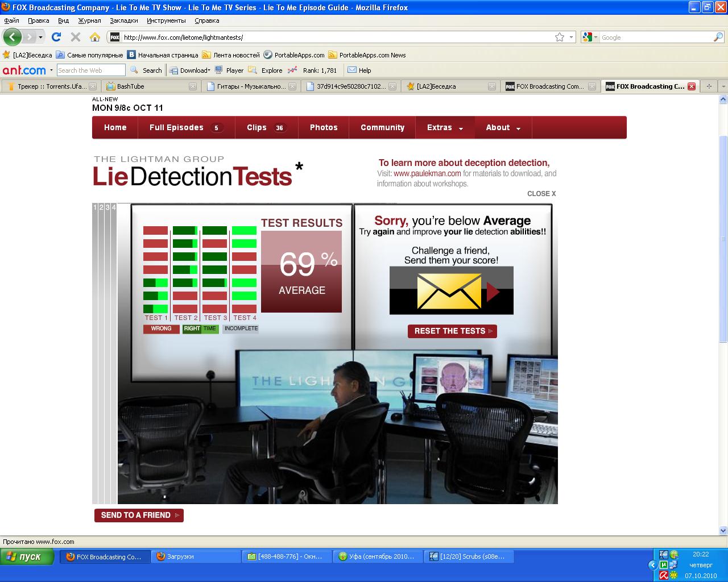Stop loading with the X icon
This screenshot has height=582, width=728.
75,37
